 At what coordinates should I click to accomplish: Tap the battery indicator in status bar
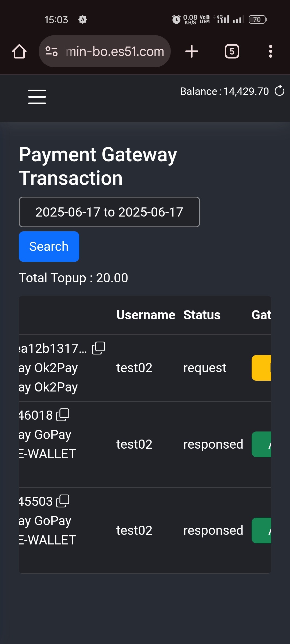click(x=257, y=20)
